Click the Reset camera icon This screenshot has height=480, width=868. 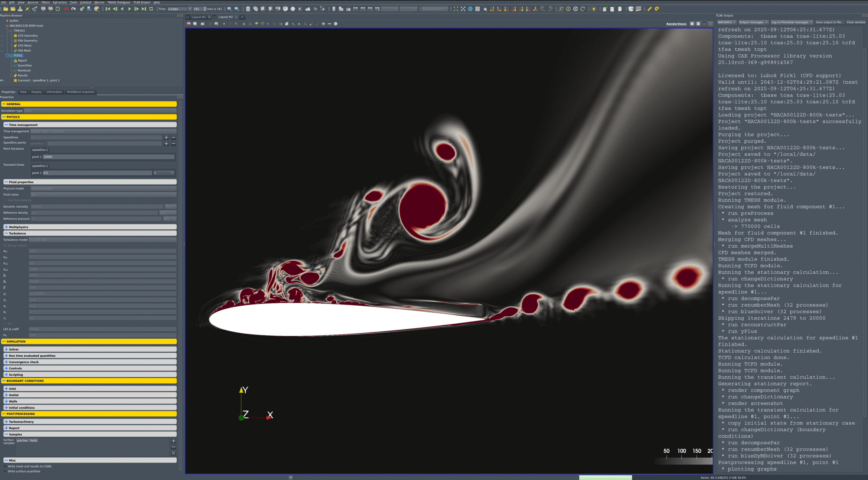point(456,9)
